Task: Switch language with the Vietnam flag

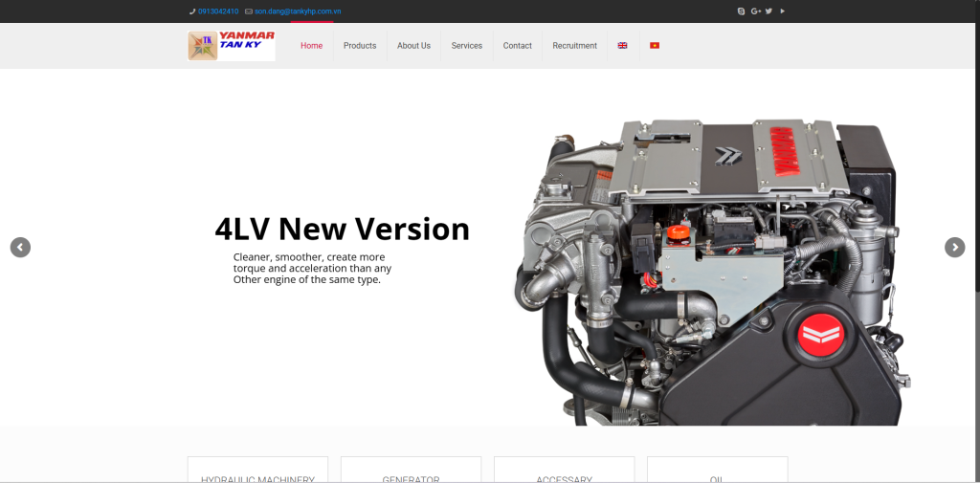Action: pos(655,45)
